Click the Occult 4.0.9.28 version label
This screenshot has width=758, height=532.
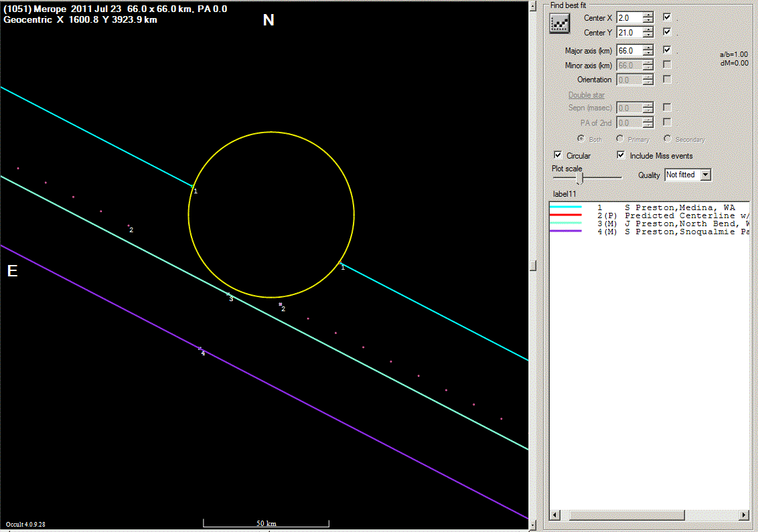[25, 524]
